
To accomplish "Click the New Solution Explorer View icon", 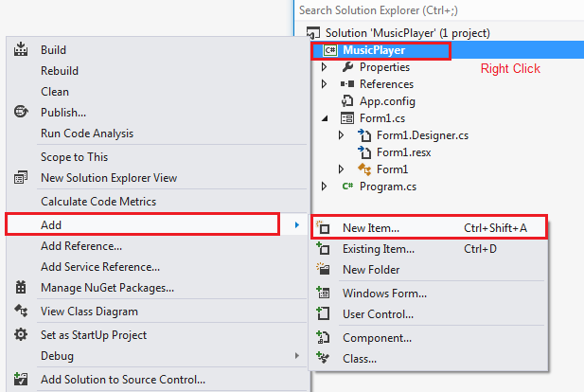I will tap(21, 177).
